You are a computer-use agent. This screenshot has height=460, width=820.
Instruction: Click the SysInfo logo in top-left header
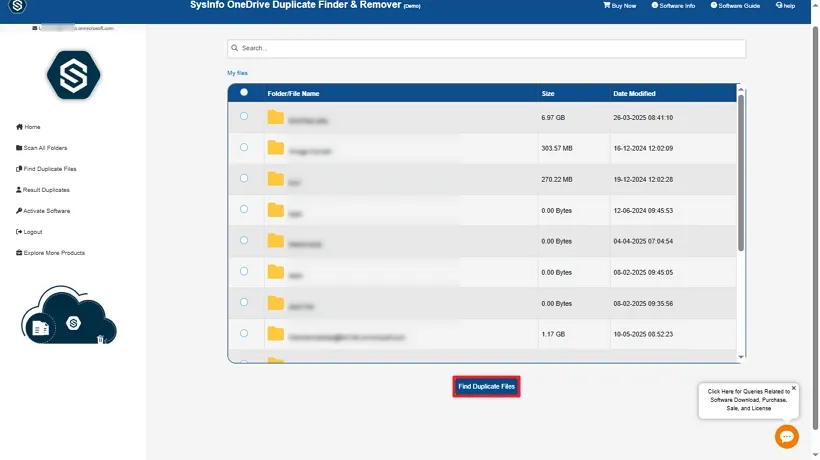click(x=17, y=6)
